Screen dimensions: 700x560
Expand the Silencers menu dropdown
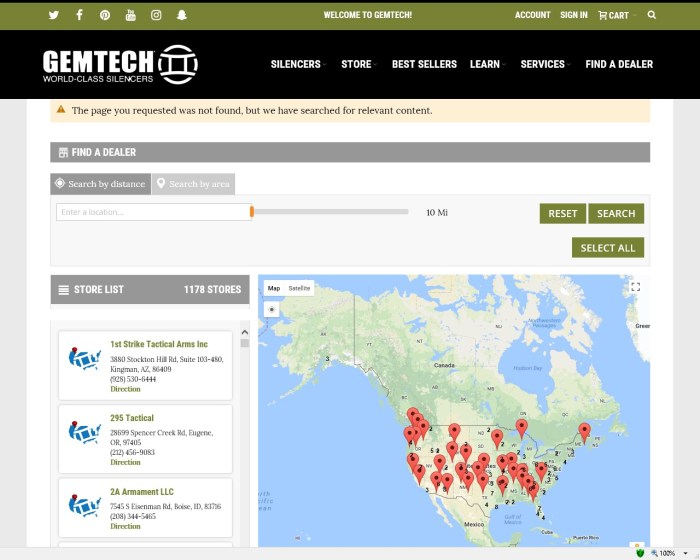point(297,64)
